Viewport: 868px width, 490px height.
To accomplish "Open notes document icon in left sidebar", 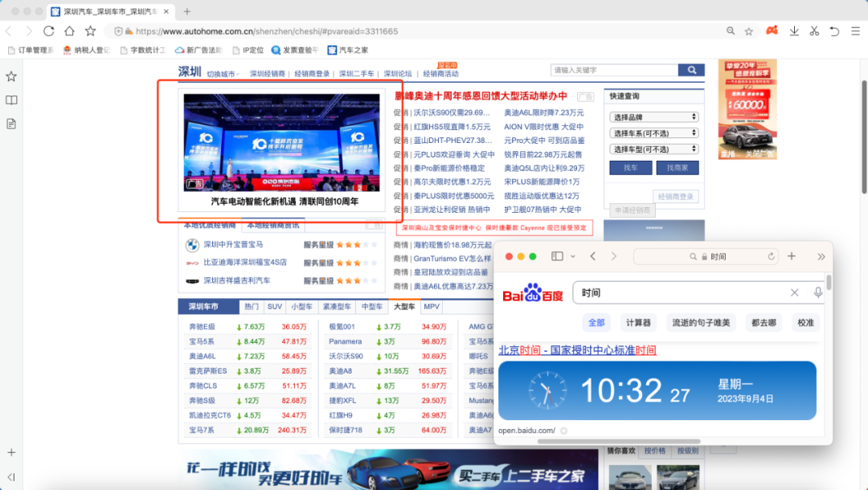I will 11,124.
